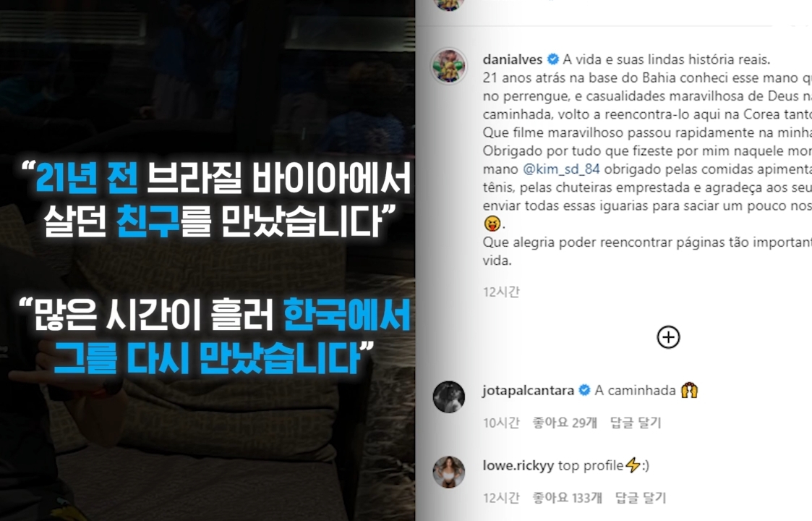This screenshot has height=521, width=812.
Task: Click the partially visible avatar at the top
Action: pyautogui.click(x=448, y=4)
